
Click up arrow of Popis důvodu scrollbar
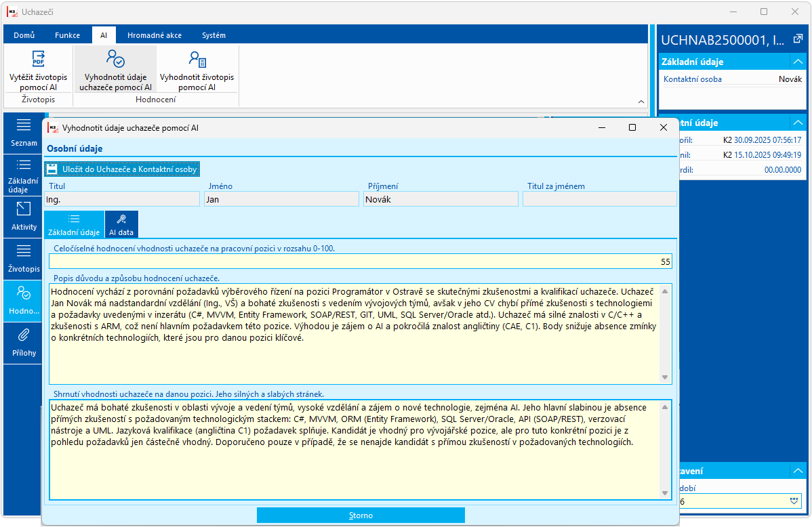click(665, 291)
